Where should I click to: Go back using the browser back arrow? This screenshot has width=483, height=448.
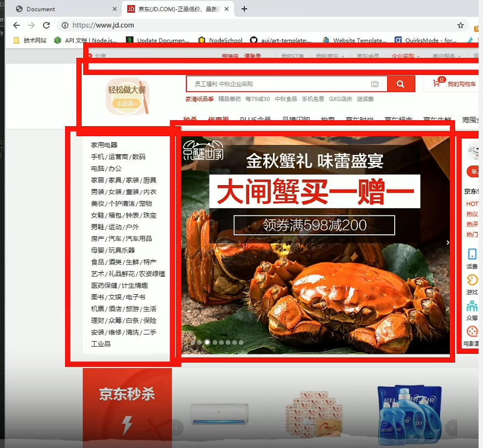[17, 25]
